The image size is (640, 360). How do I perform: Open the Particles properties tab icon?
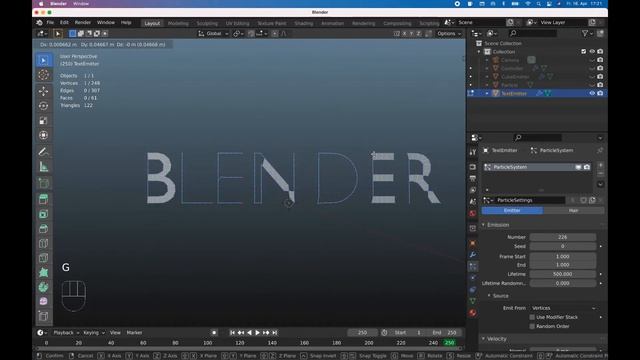473,267
